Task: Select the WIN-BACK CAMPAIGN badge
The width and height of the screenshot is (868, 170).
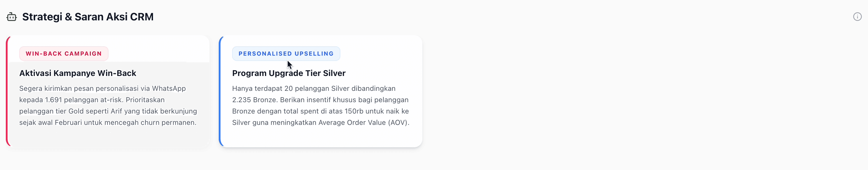Action: pos(64,54)
